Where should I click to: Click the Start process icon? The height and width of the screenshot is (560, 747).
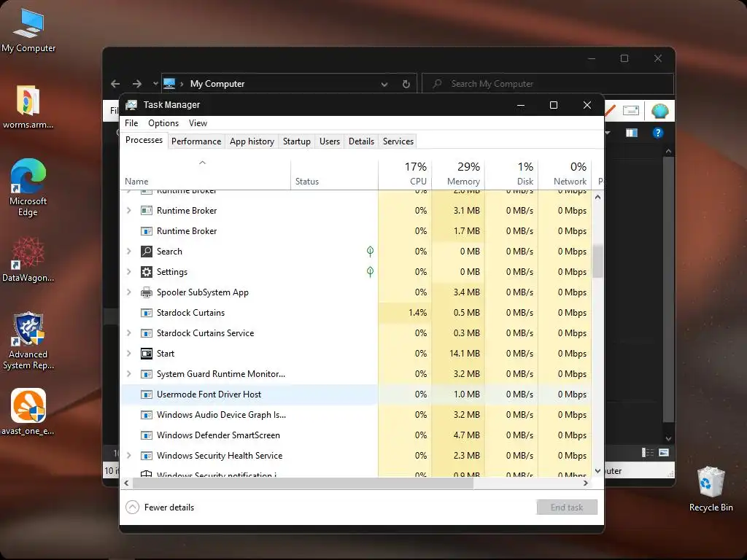(146, 354)
